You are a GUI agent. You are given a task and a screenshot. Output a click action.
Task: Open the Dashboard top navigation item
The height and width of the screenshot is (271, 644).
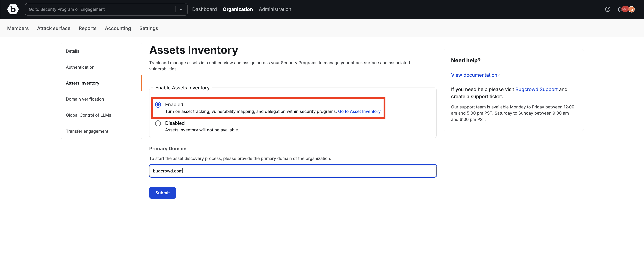(x=204, y=10)
